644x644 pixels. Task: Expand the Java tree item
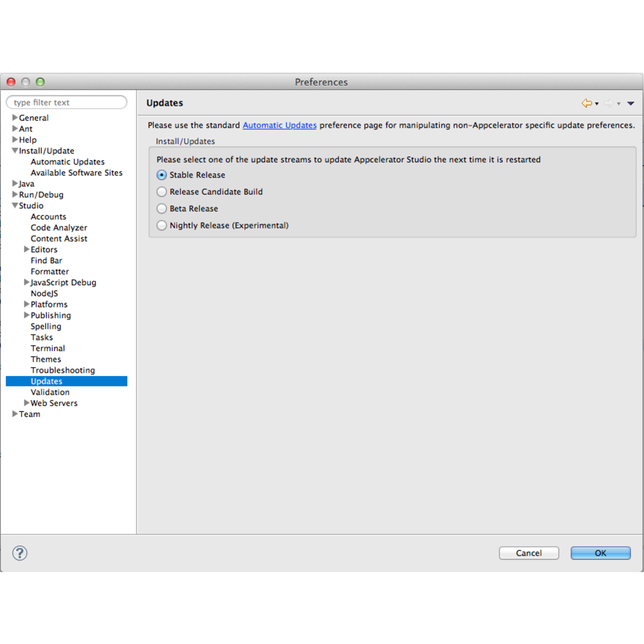(x=15, y=183)
